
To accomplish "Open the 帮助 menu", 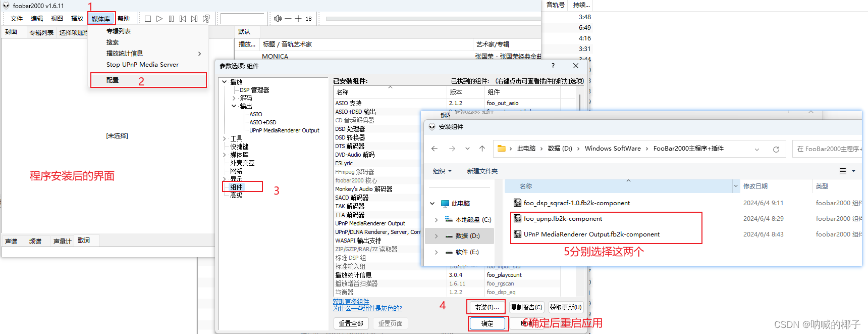I will click(x=124, y=19).
